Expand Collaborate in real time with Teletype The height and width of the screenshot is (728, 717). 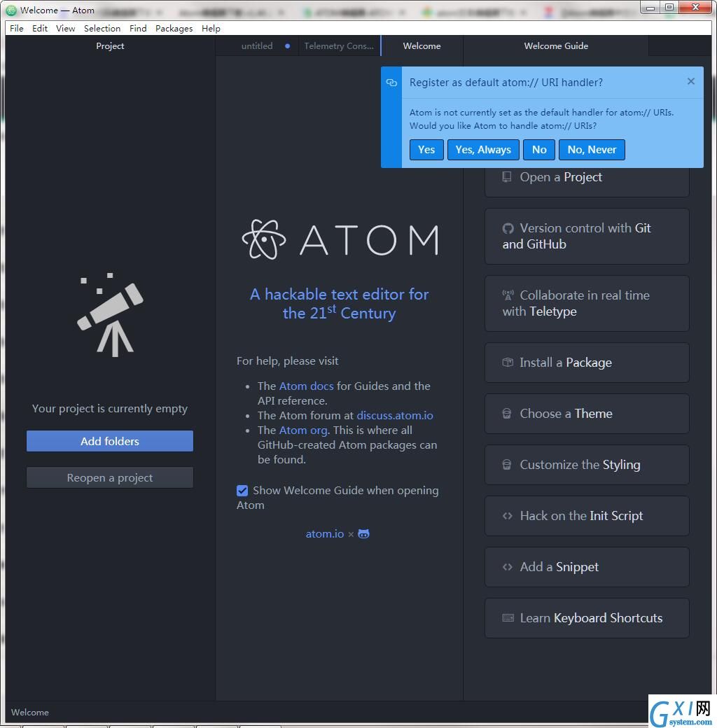(x=587, y=304)
